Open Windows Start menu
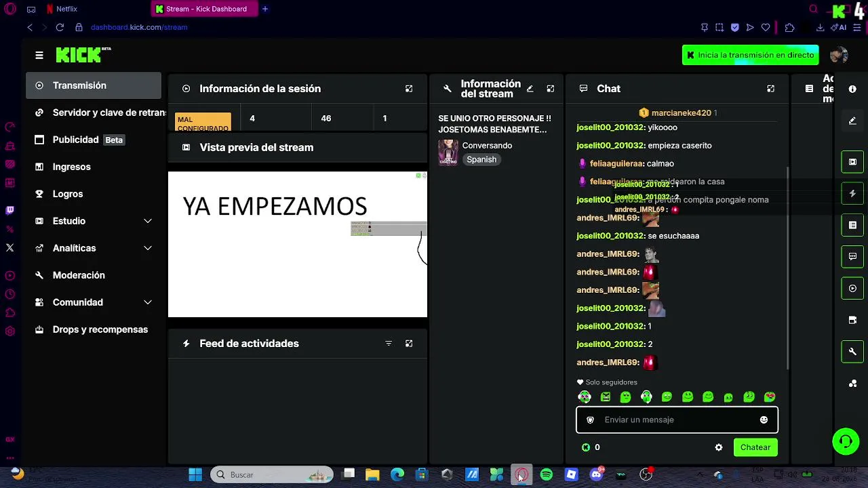 195,474
